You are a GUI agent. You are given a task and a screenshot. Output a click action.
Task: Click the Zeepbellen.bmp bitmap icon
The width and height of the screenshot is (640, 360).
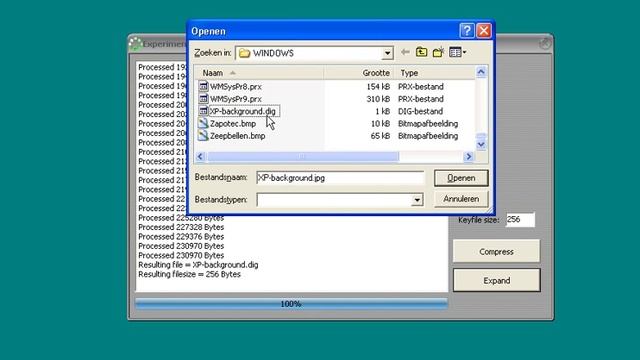203,136
